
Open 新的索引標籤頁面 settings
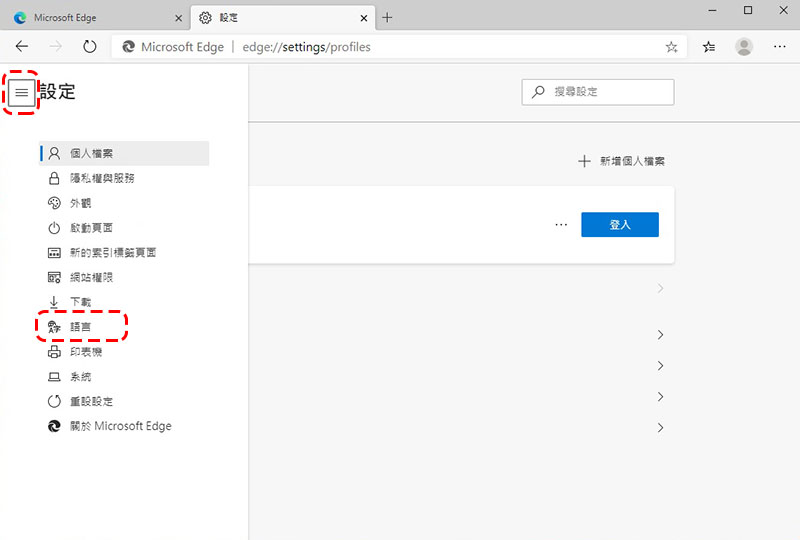[x=124, y=253]
